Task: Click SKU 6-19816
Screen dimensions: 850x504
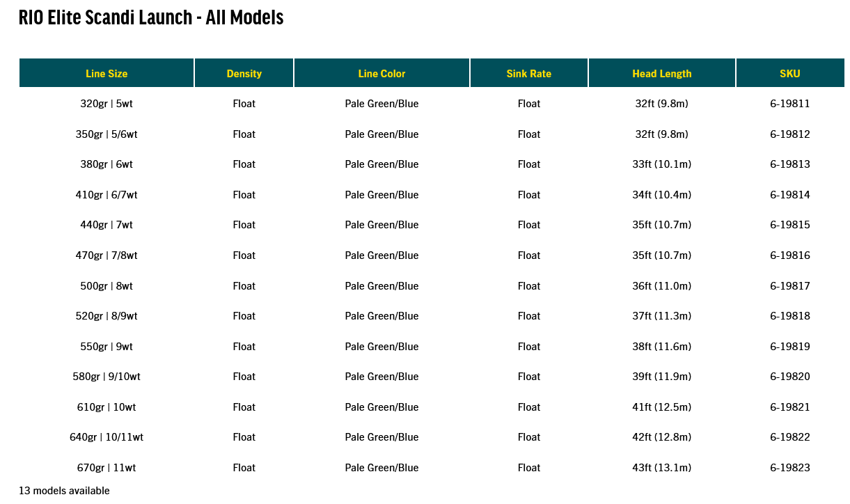Action: pos(790,255)
